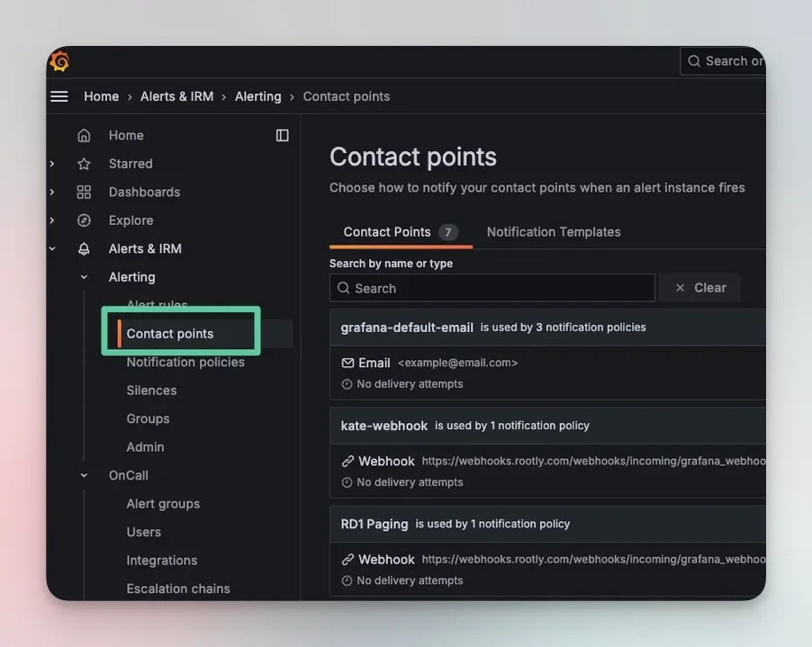Click Contact points breadcrumb
The image size is (812, 647).
347,97
